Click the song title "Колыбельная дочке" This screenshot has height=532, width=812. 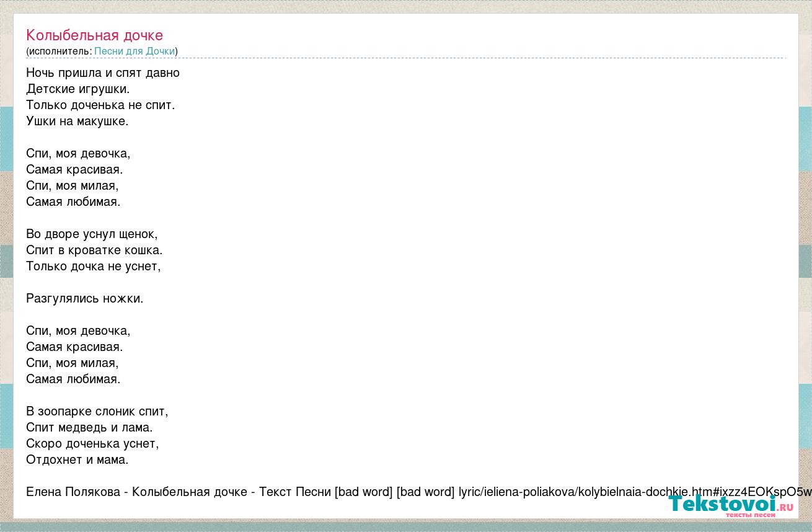point(94,35)
